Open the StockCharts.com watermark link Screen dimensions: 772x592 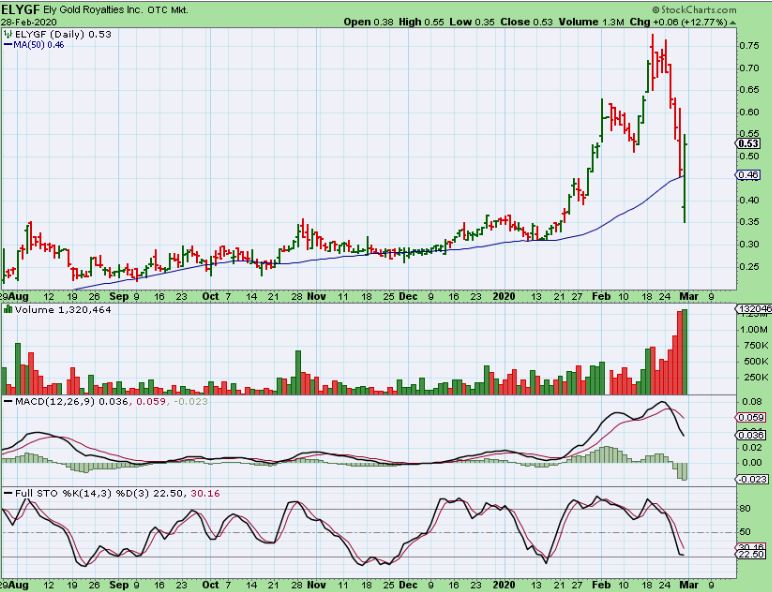click(690, 8)
